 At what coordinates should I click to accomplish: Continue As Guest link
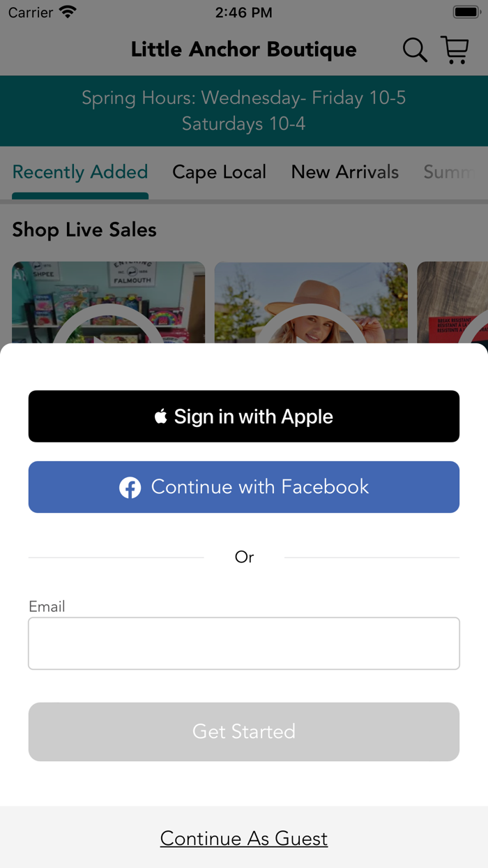(x=244, y=838)
